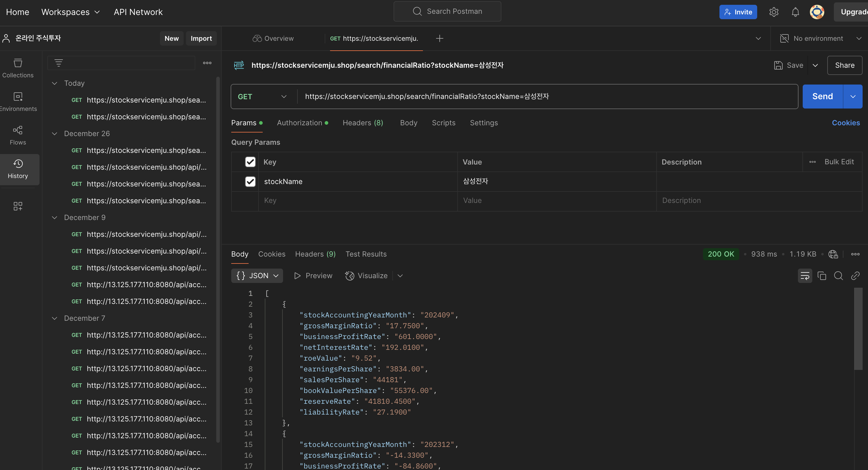Search within the response body
The image size is (868, 470).
click(838, 276)
